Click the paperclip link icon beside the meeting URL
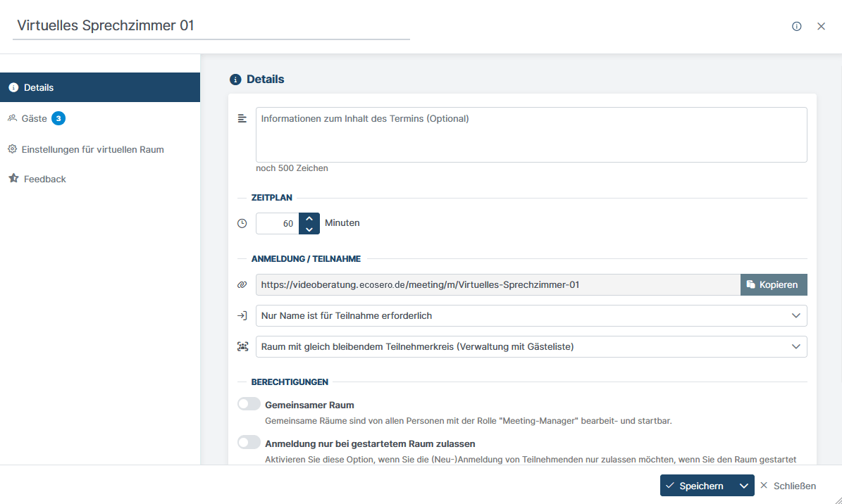Viewport: 842px width, 504px height. [242, 284]
